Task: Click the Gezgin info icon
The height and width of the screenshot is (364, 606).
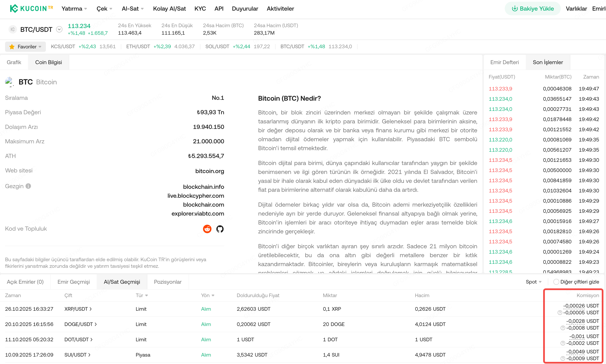Action: tap(28, 186)
